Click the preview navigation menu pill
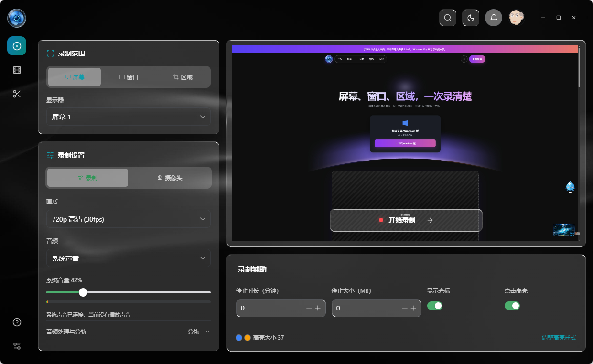 click(360, 59)
